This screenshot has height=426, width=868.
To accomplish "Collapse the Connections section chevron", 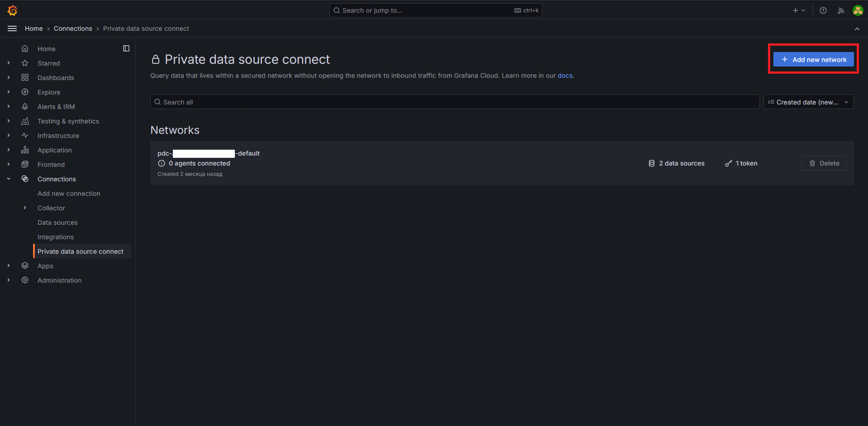I will click(x=9, y=179).
